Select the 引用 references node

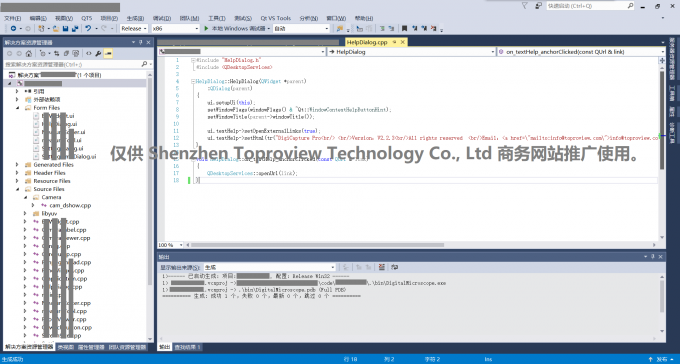[39, 91]
